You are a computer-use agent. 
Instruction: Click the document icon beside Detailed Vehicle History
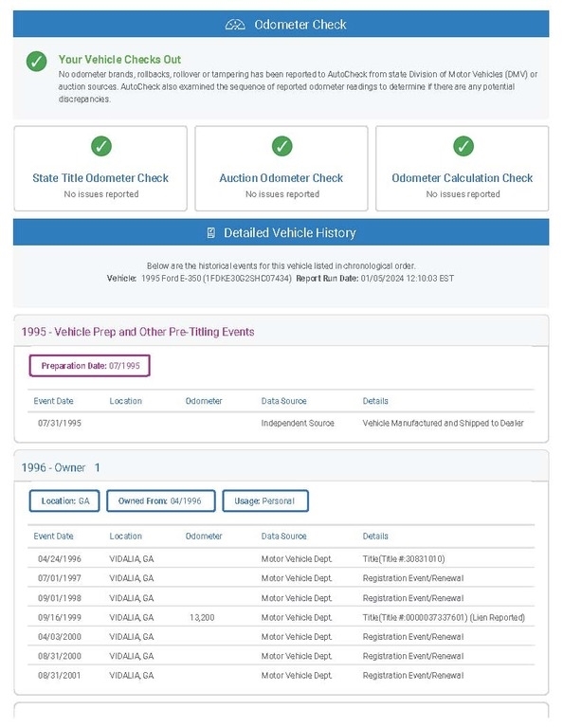coord(211,233)
